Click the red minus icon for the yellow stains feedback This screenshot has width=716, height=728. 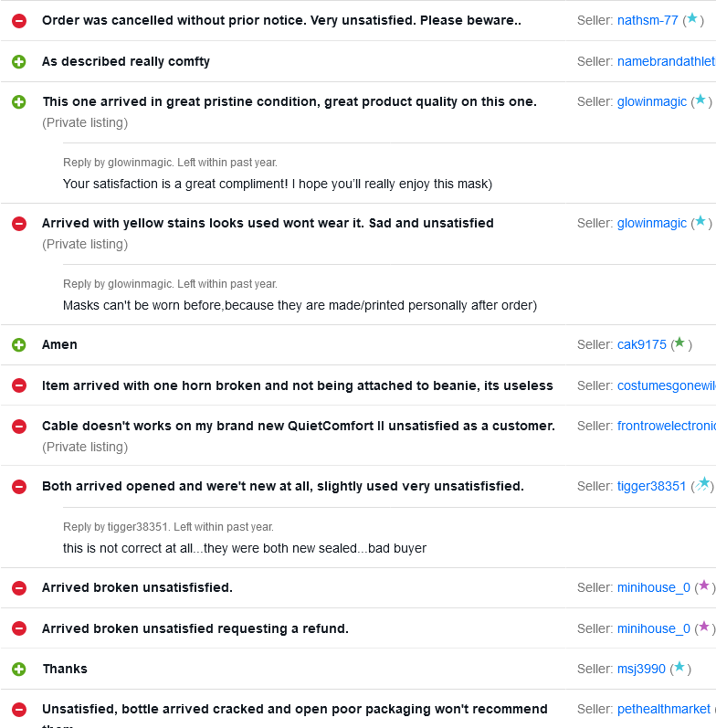click(x=19, y=223)
